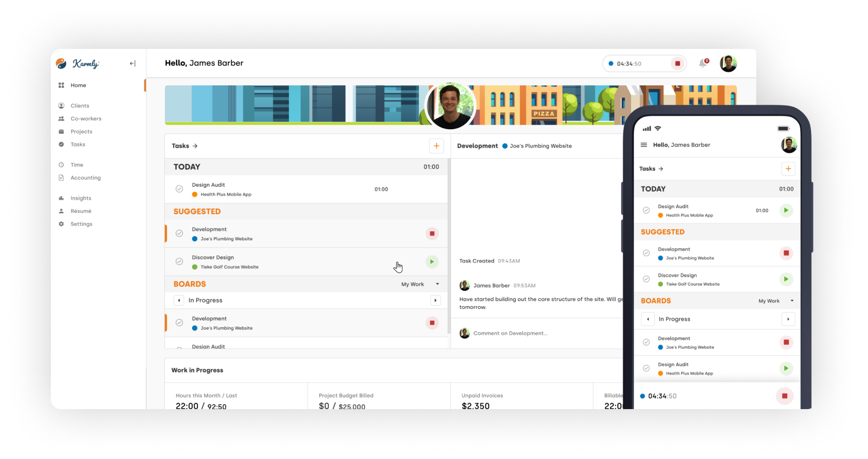
Task: Stop the phone Boards Development timer
Action: (x=786, y=342)
